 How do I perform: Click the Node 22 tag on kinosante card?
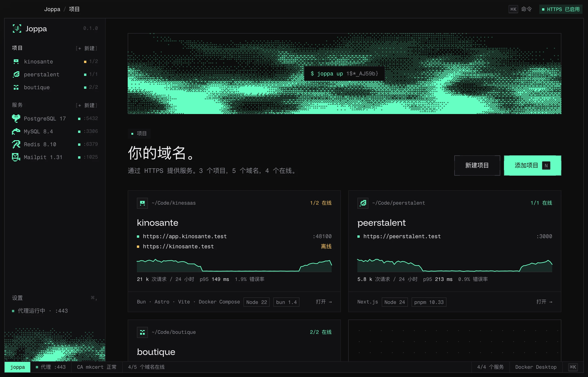click(257, 302)
